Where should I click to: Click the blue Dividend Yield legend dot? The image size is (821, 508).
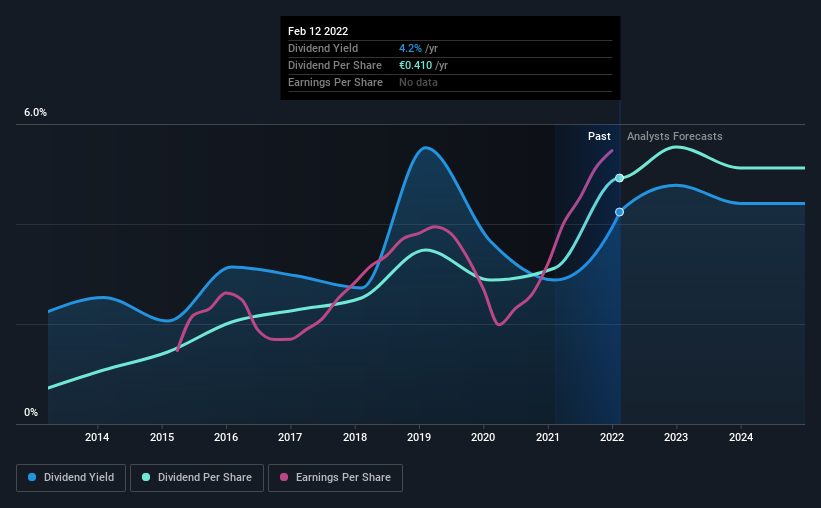click(32, 477)
